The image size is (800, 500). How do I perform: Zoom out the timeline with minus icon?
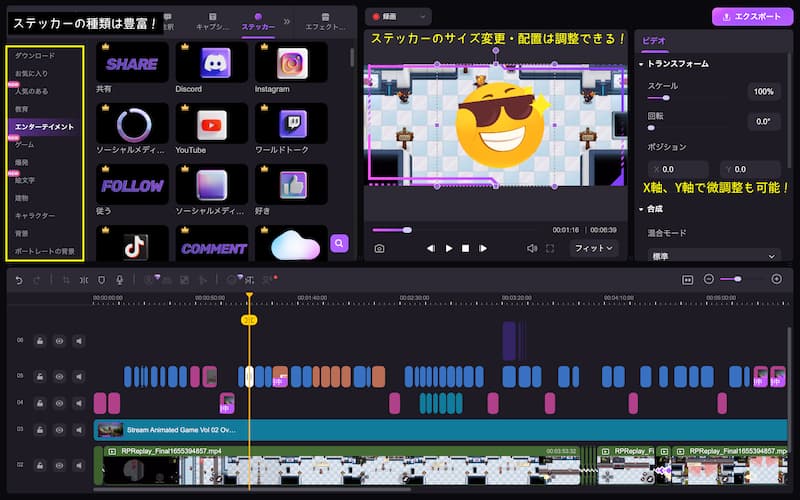(x=708, y=279)
